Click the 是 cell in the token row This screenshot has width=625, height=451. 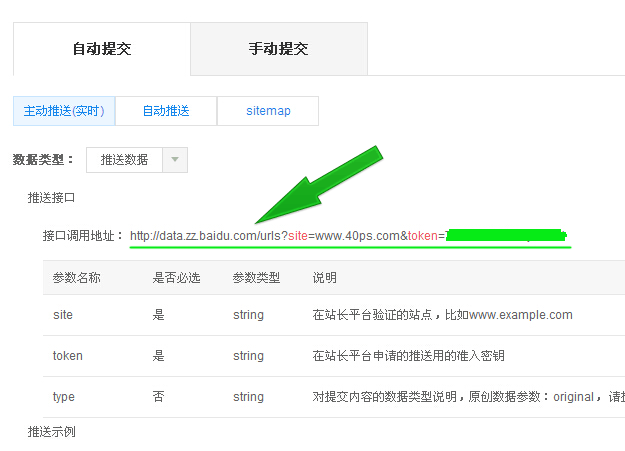click(158, 356)
